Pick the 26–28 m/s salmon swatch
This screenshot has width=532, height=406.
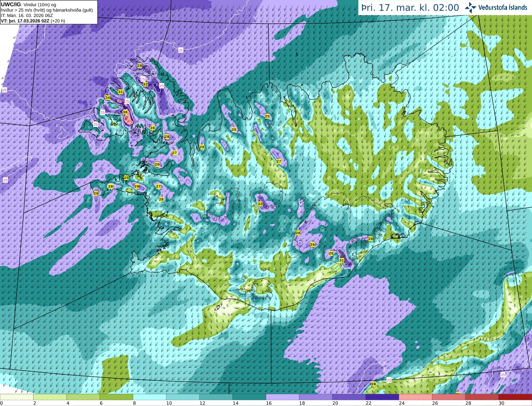449,397
